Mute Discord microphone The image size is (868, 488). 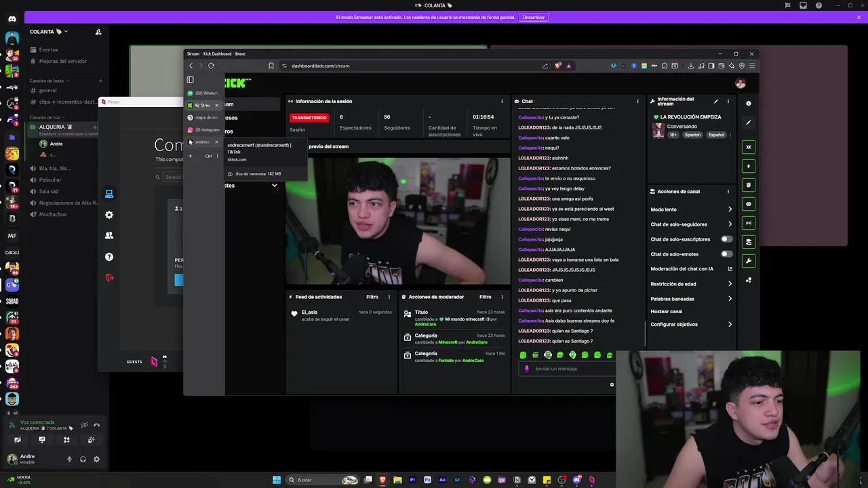pyautogui.click(x=69, y=459)
